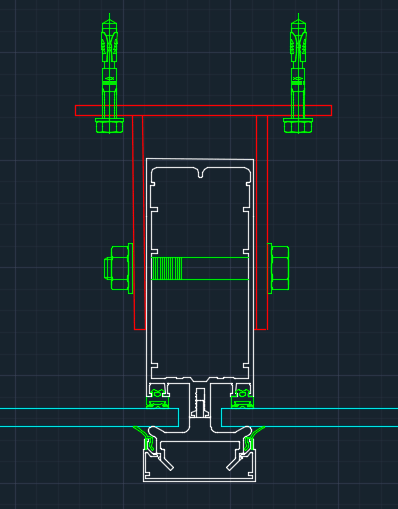Select the right red vertical bracket leg
The height and width of the screenshot is (509, 398).
[262, 223]
